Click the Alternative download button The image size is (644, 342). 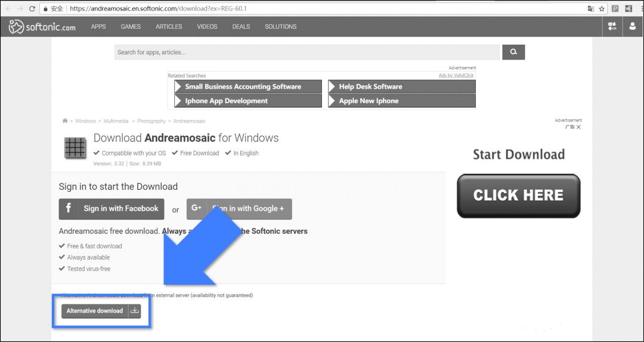tap(101, 311)
